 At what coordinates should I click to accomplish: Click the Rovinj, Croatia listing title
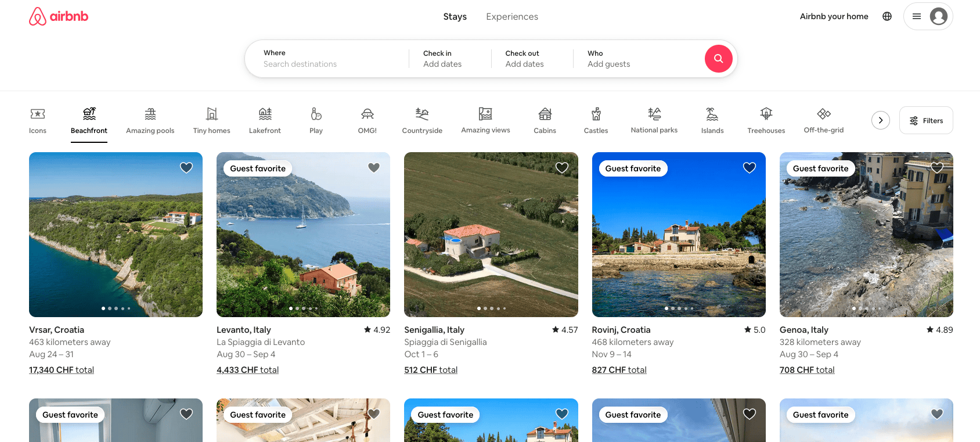pos(621,330)
